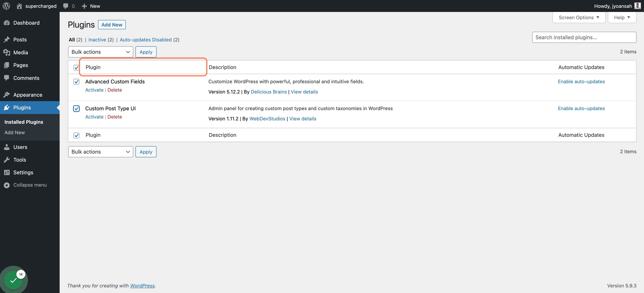This screenshot has width=644, height=293.
Task: Click the top Apply button
Action: click(x=146, y=52)
